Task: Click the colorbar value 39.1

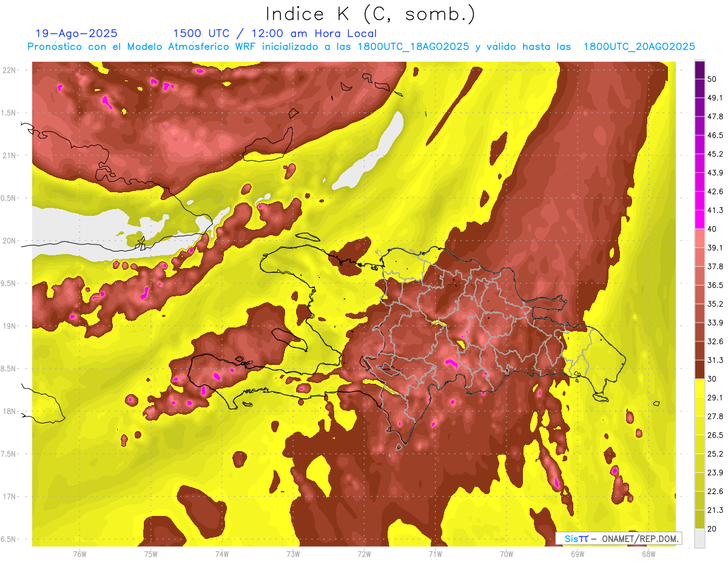Action: [715, 247]
